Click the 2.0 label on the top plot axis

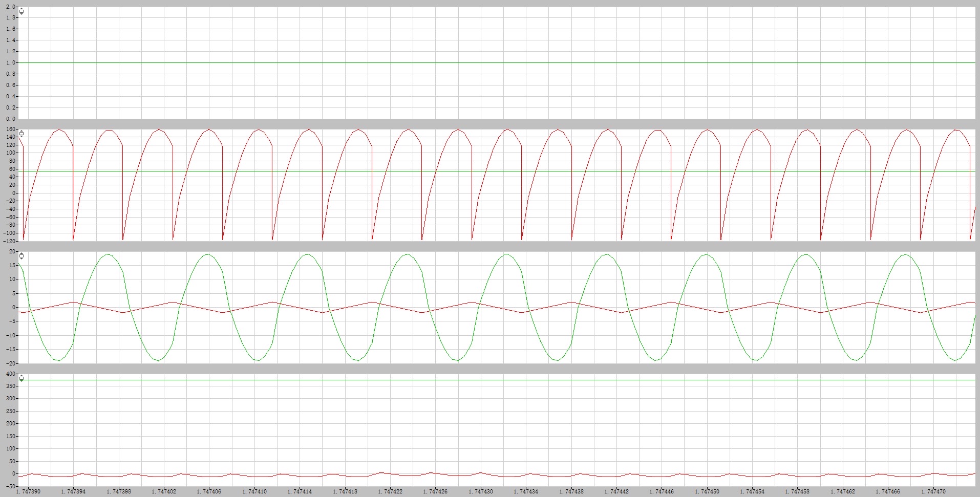pyautogui.click(x=10, y=7)
